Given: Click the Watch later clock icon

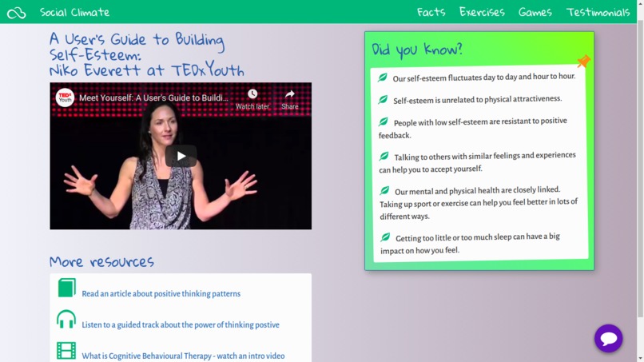Looking at the screenshot, I should pyautogui.click(x=252, y=94).
